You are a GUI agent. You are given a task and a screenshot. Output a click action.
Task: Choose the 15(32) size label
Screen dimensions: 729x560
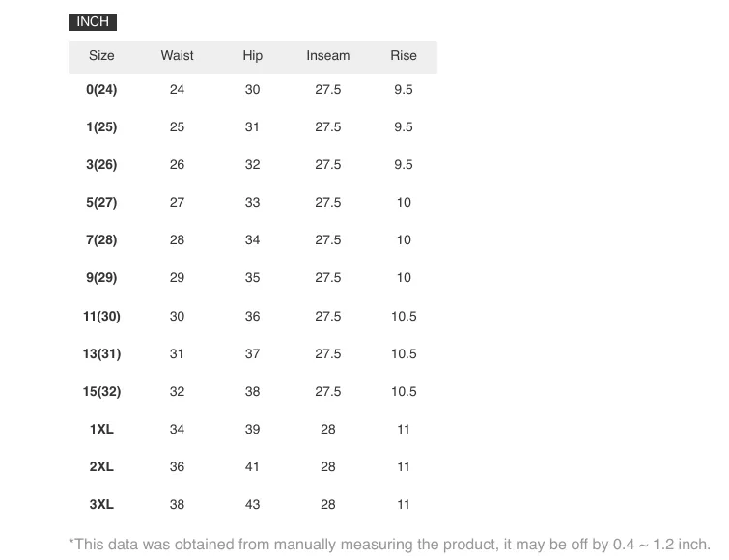click(x=101, y=391)
